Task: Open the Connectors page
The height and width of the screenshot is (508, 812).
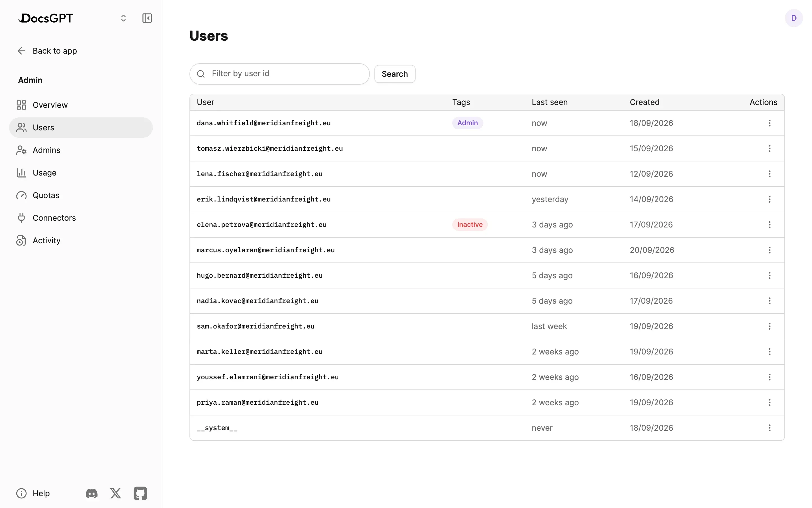Action: (x=81, y=218)
